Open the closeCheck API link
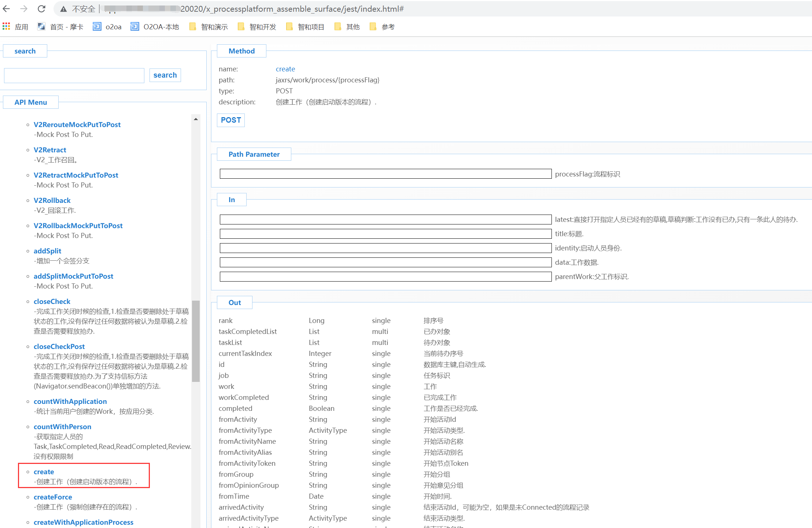 52,301
